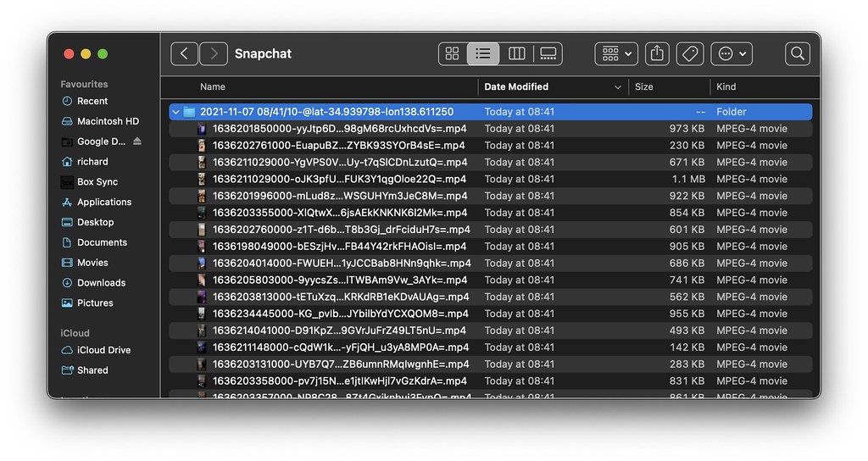The height and width of the screenshot is (461, 868).
Task: Open the Downloads folder in sidebar
Action: pos(101,283)
